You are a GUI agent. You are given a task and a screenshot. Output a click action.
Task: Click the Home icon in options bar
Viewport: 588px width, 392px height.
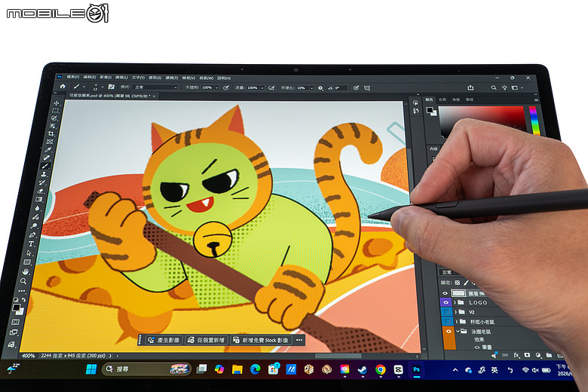[x=63, y=86]
